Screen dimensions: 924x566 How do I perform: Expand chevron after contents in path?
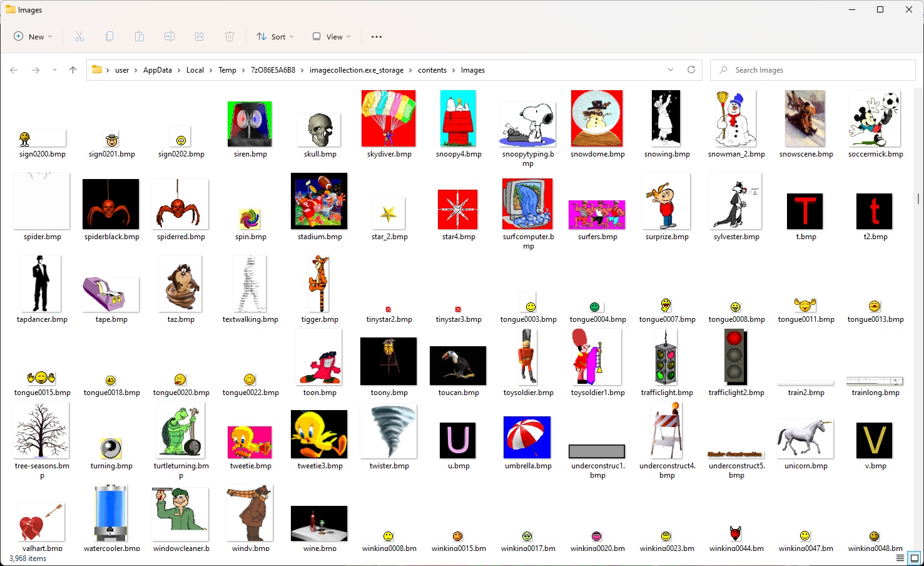[x=454, y=70]
